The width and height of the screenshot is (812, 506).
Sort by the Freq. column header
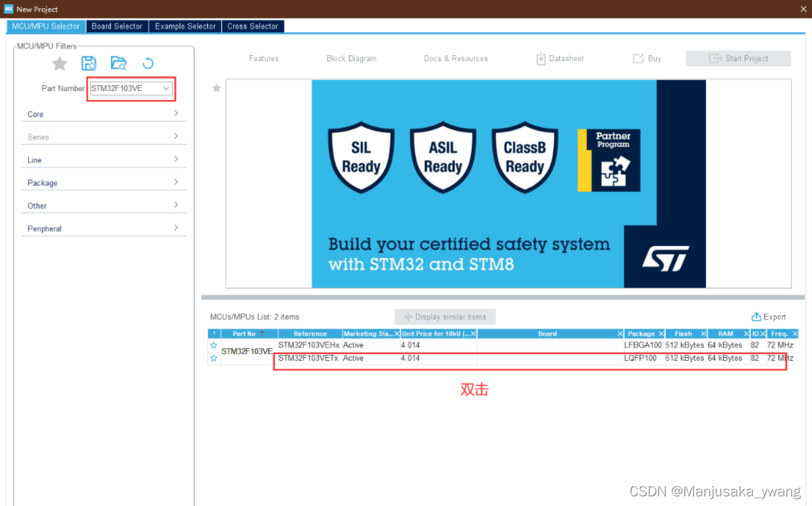(778, 333)
